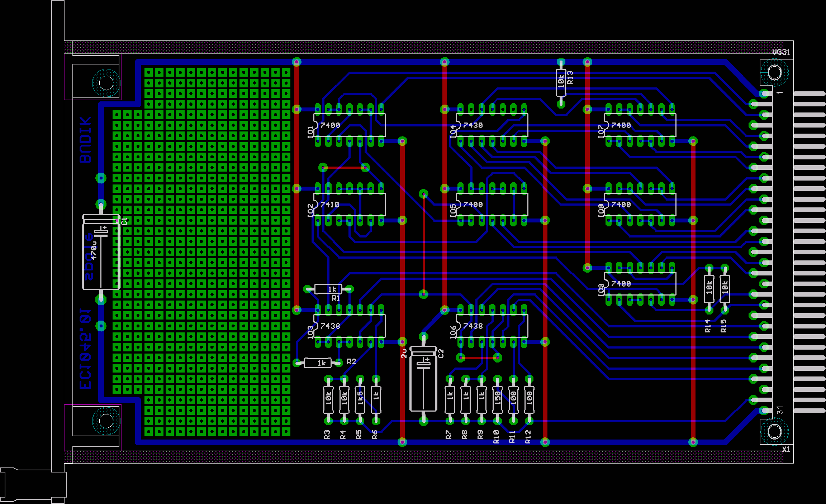This screenshot has height=504, width=826.
Task: Click the IC3 7438 chip body
Action: (350, 326)
